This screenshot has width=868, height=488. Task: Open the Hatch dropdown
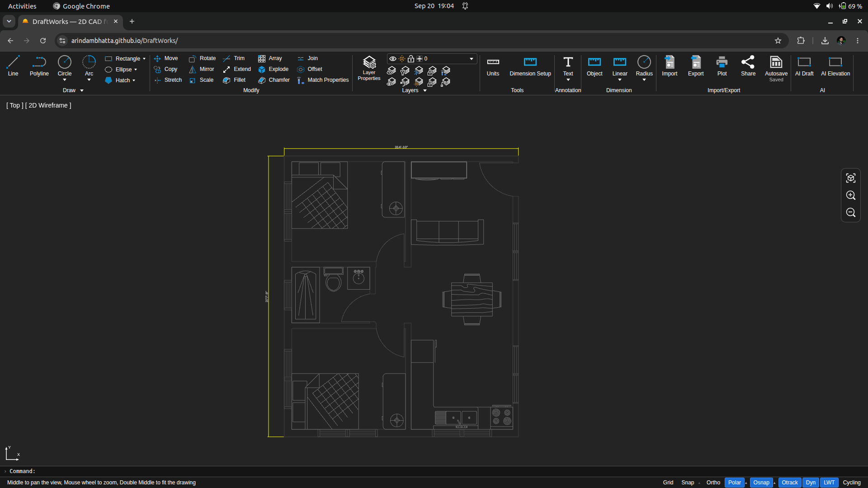point(134,80)
